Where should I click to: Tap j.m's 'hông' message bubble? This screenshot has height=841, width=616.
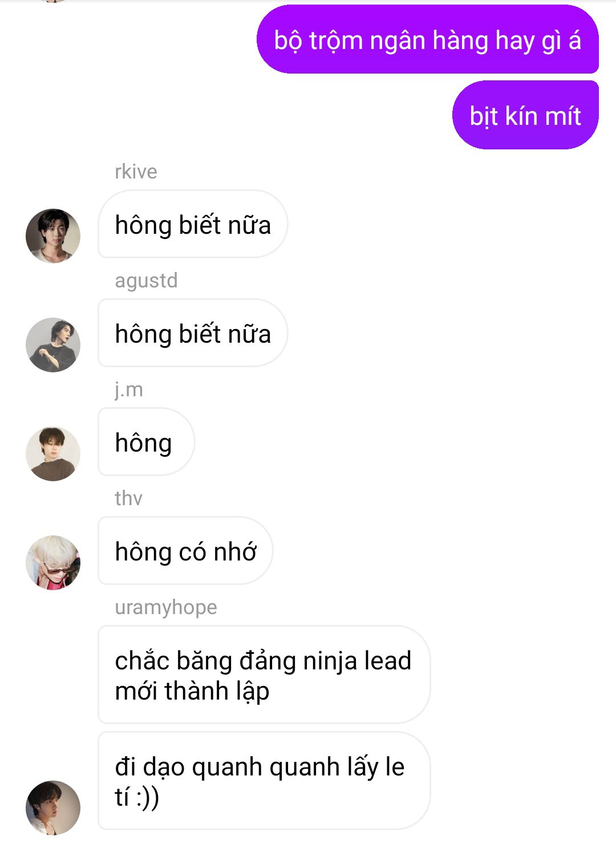146,442
